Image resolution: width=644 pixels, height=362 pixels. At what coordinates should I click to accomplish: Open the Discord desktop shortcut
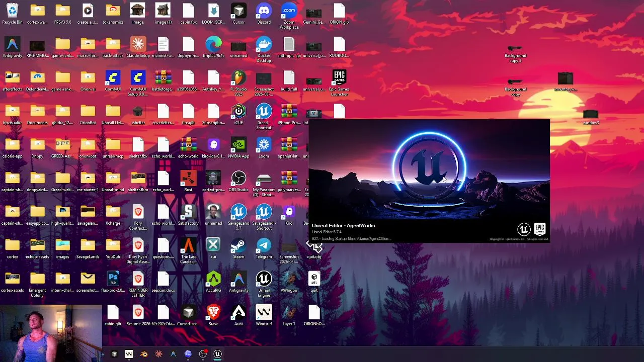[264, 14]
